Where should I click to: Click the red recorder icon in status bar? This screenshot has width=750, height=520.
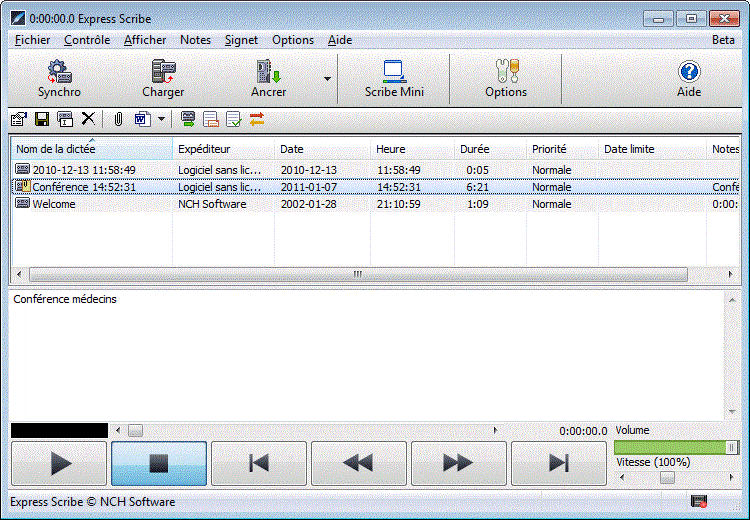click(699, 501)
